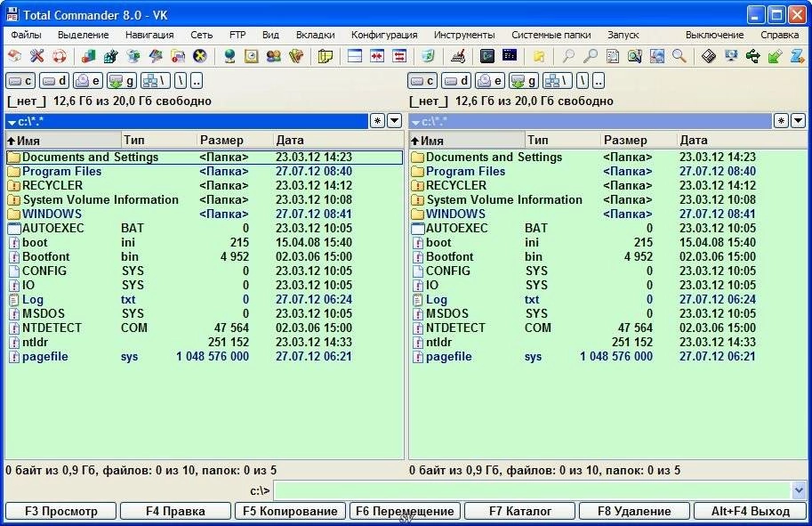Open right panel directory history dropdown arrow

(x=799, y=121)
